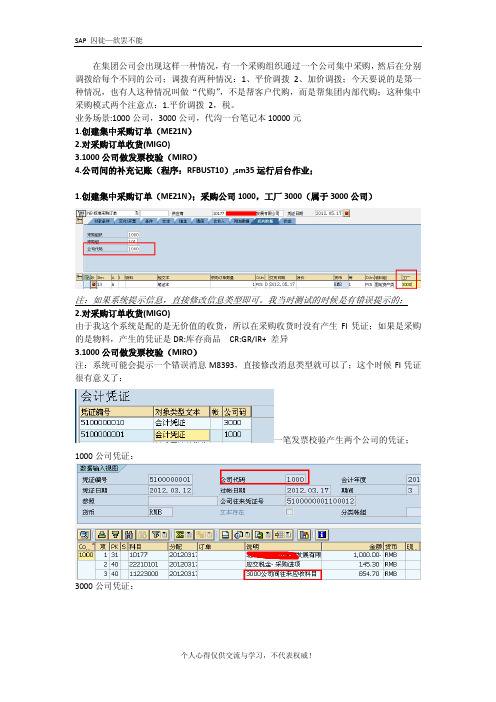Click the Set filter icon in toolbar
The height and width of the screenshot is (702, 496).
[x=156, y=535]
